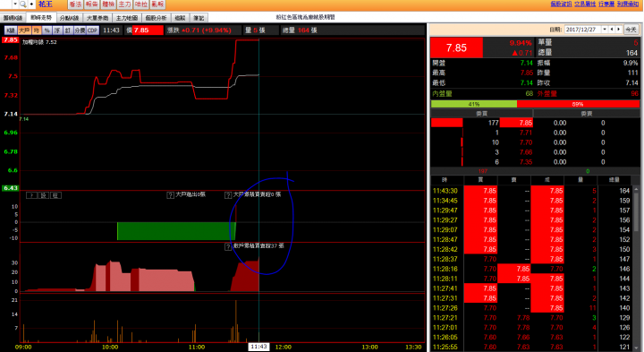644x352 pixels.
Task: Click the date field 2017/12/27
Action: [582, 30]
